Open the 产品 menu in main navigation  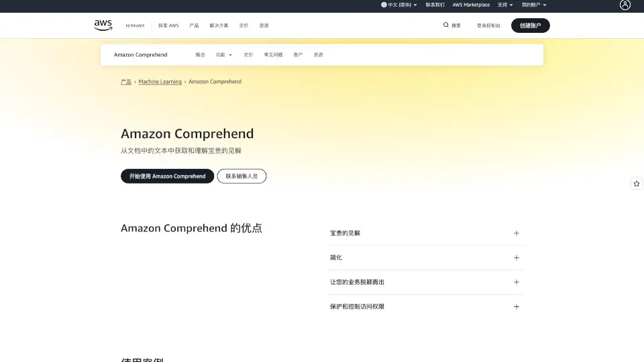point(194,25)
